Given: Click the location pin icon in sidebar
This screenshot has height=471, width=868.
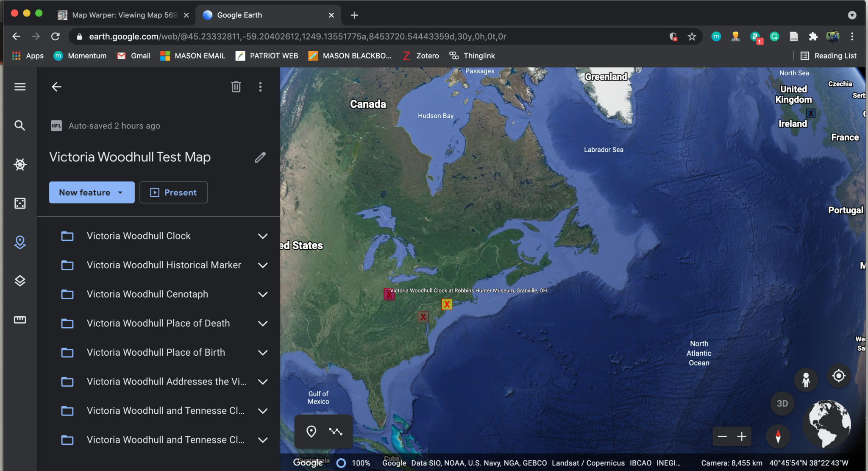Looking at the screenshot, I should (20, 242).
